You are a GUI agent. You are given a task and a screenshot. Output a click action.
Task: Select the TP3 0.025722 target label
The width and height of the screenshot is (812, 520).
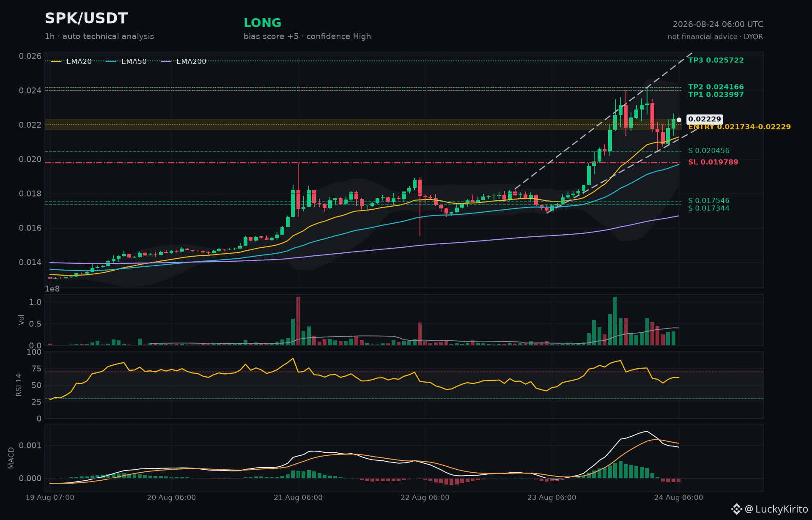[x=716, y=60]
